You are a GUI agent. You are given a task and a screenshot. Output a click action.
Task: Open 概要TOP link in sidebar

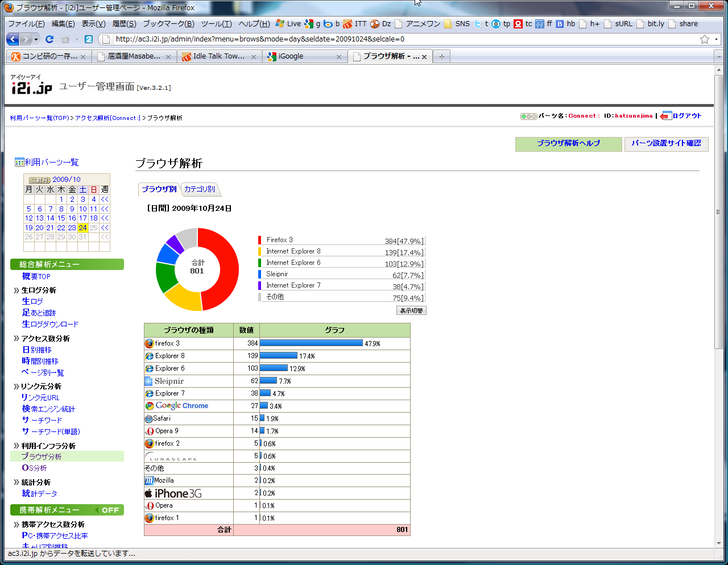point(36,276)
